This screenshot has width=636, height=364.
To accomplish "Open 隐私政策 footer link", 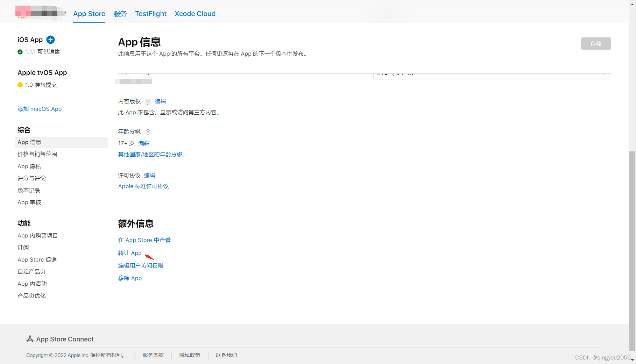I will 190,355.
